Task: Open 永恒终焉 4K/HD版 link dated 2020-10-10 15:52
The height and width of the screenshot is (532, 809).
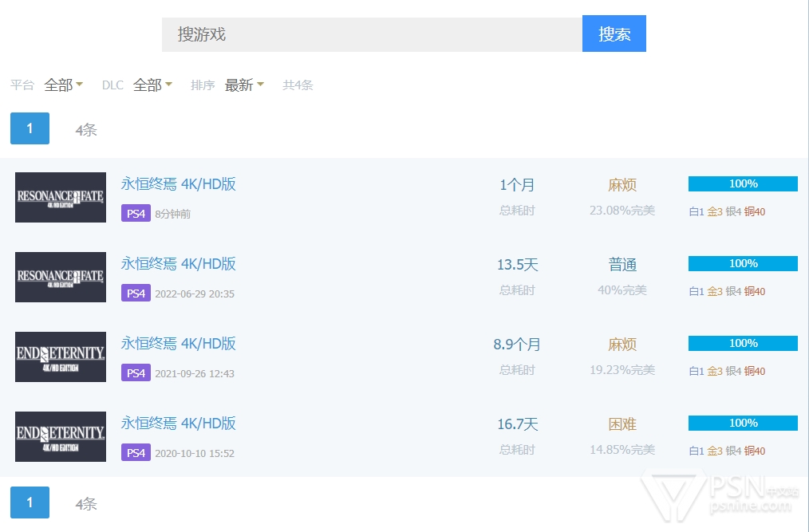Action: [179, 423]
